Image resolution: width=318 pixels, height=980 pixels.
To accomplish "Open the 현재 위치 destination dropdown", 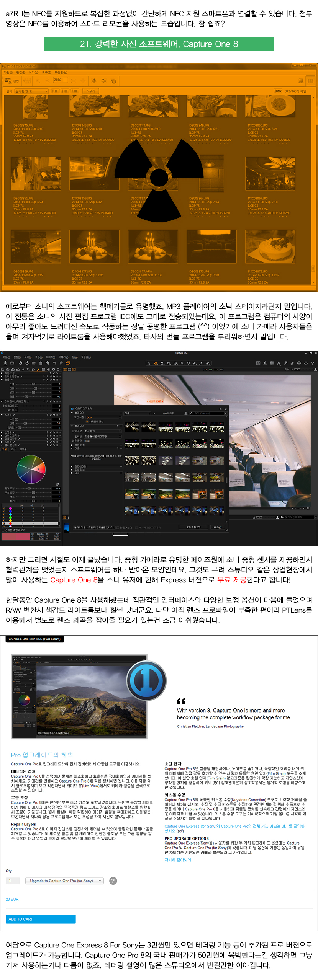I will click(x=102, y=431).
